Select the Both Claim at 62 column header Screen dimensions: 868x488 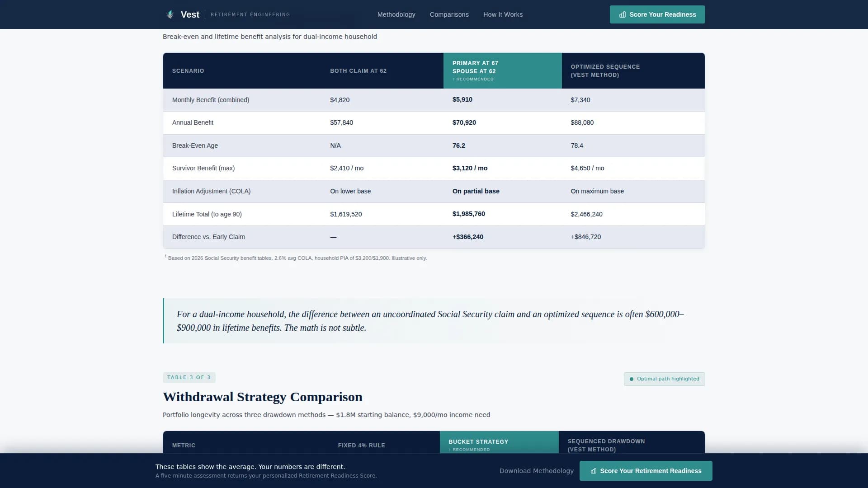[359, 70]
